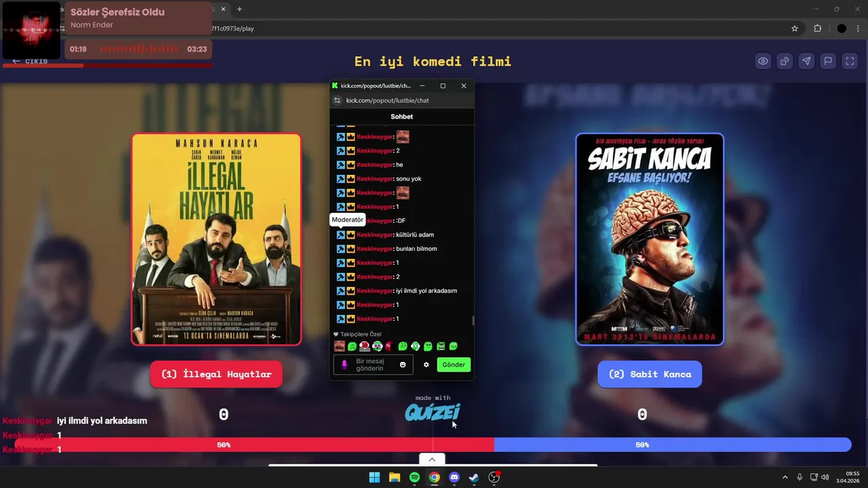The height and width of the screenshot is (488, 868).
Task: Open chat settings gear icon
Action: click(x=427, y=365)
